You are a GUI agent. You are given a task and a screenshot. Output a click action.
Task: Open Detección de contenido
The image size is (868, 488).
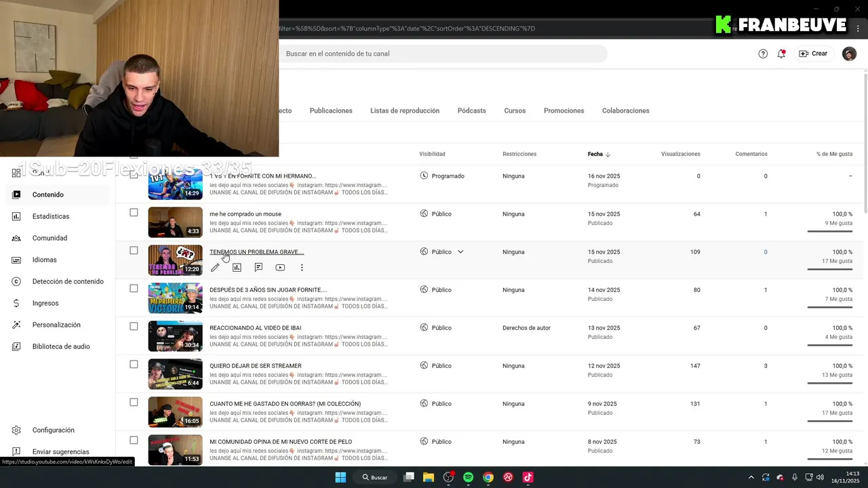(x=68, y=281)
